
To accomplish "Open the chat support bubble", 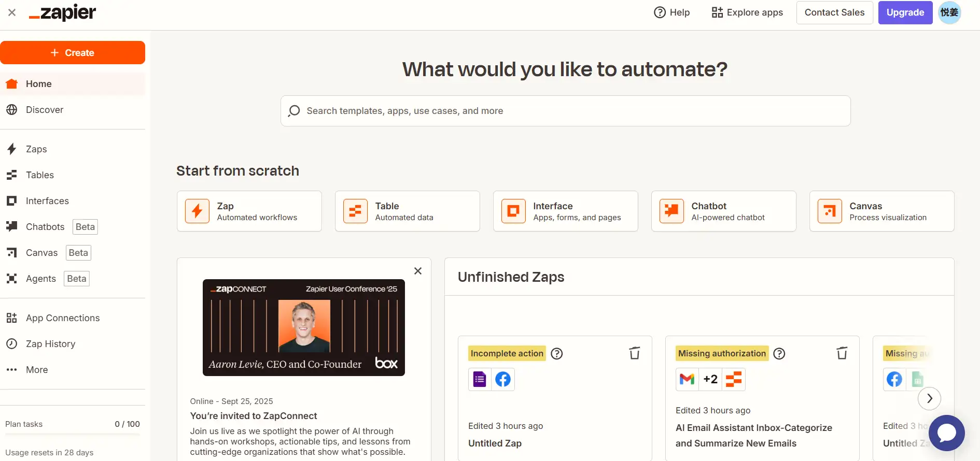I will tap(946, 433).
